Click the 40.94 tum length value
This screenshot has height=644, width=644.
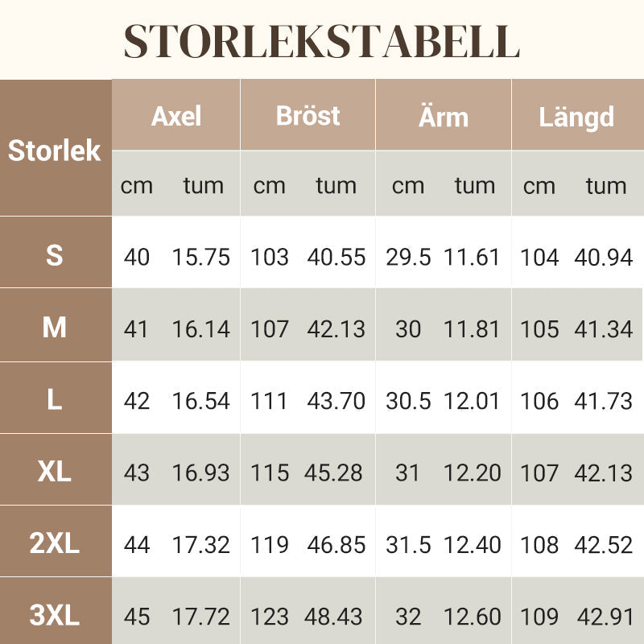(603, 258)
